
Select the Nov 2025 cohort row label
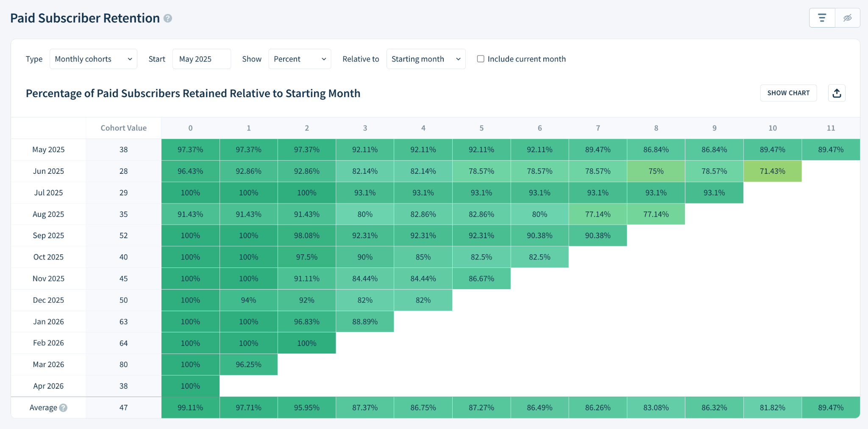[x=48, y=279]
